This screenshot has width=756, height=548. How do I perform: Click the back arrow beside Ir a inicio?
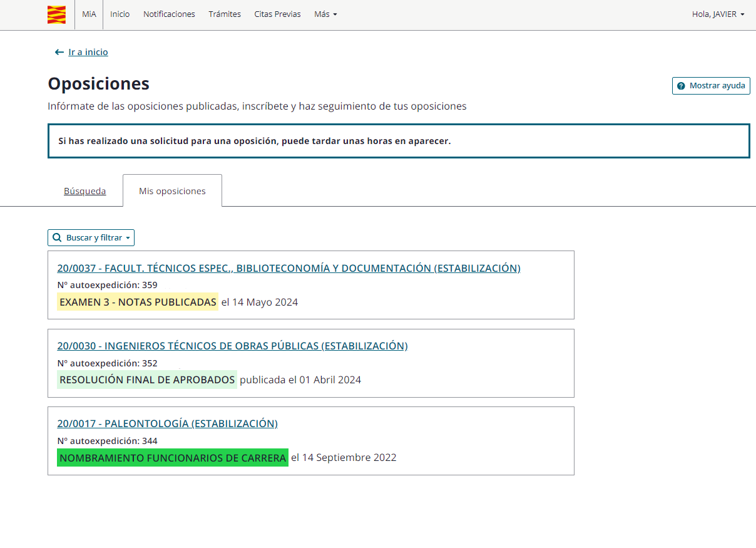[59, 52]
